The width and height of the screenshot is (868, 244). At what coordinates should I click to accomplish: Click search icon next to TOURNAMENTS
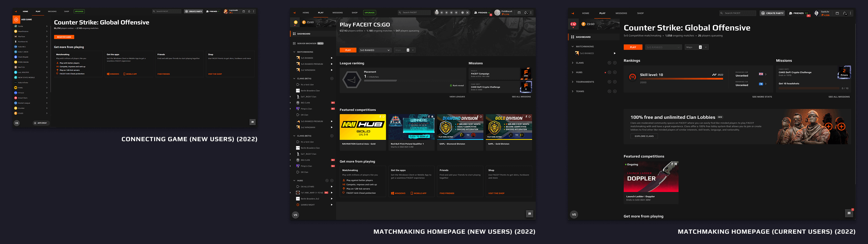[x=609, y=82]
